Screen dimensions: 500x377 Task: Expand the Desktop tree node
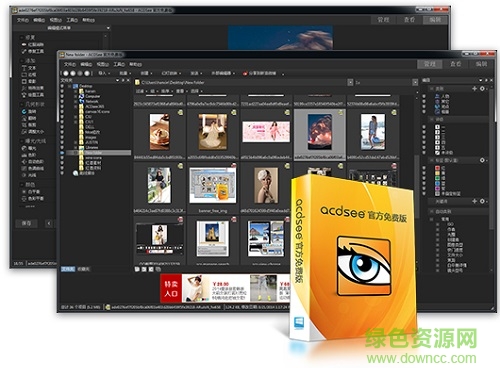70,86
